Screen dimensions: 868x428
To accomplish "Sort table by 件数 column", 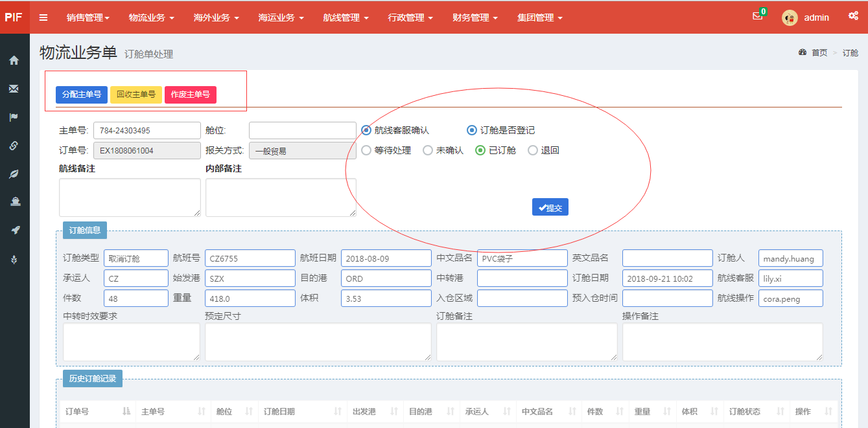I will 605,412.
